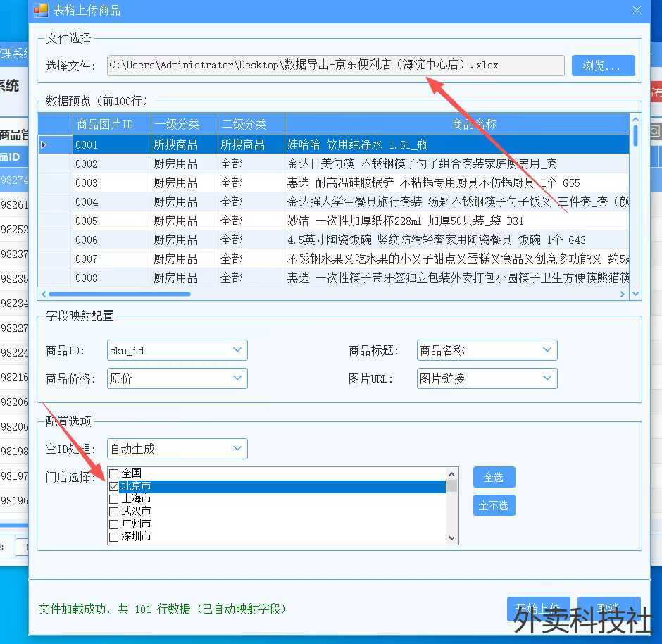662x644 pixels.
Task: Click 全部 cell in row 0005
Action: (251, 221)
